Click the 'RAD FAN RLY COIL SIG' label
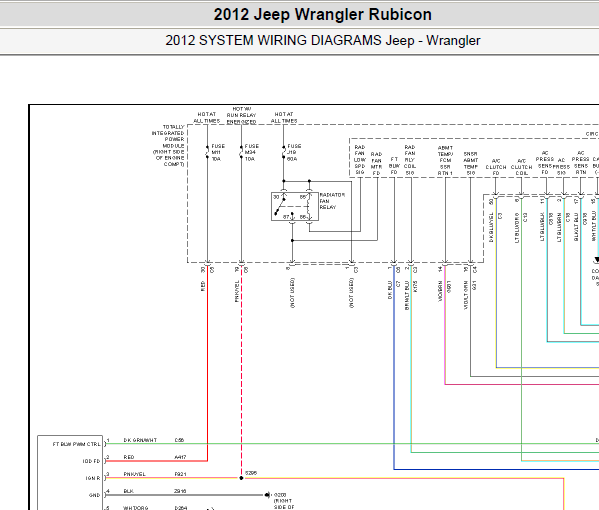This screenshot has width=599, height=510. pos(410,160)
